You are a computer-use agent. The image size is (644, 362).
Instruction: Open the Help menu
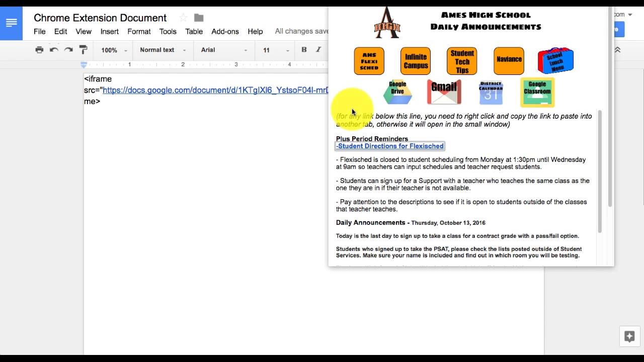[255, 31]
